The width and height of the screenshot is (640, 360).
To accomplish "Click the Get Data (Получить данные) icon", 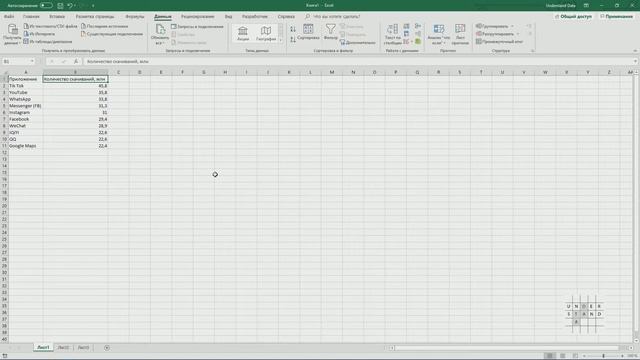I will point(12,34).
